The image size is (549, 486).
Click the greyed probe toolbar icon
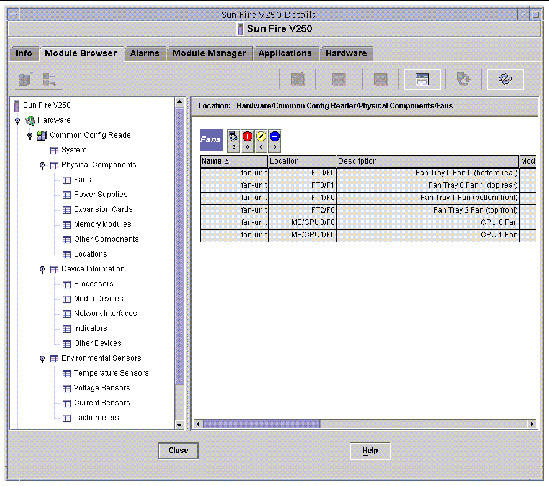point(464,79)
